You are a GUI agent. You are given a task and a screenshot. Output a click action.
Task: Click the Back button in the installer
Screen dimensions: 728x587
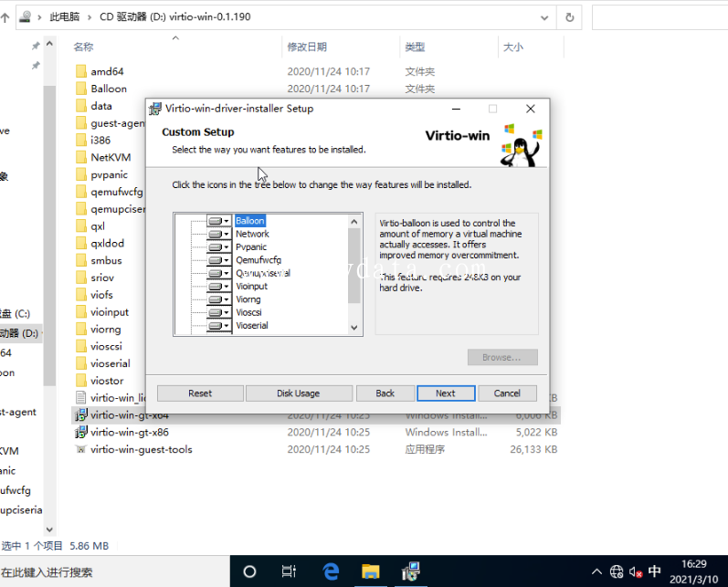click(x=385, y=393)
